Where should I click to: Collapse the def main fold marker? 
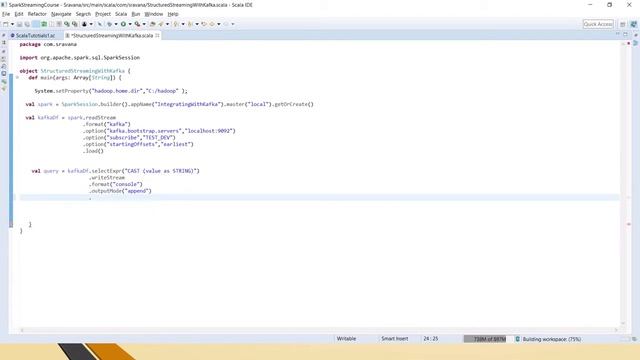pyautogui.click(x=17, y=77)
